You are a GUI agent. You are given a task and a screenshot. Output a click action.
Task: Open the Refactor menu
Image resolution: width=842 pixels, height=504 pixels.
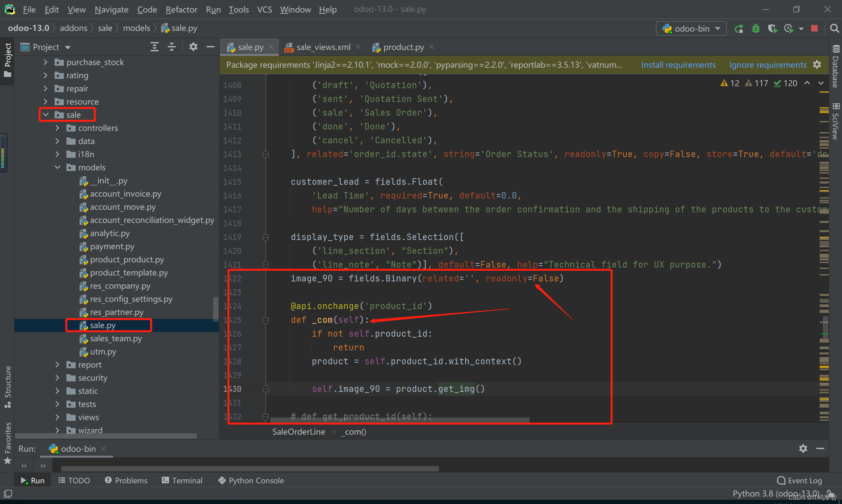pyautogui.click(x=181, y=10)
